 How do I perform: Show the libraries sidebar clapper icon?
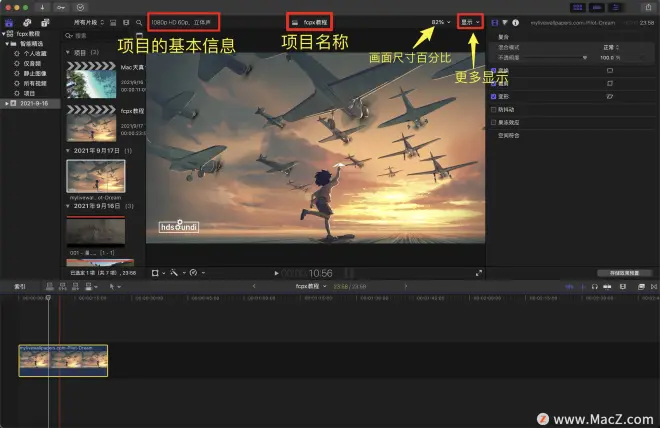click(x=9, y=23)
